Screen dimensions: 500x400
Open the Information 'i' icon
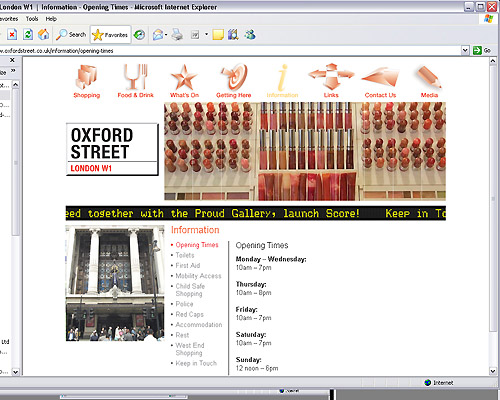282,81
